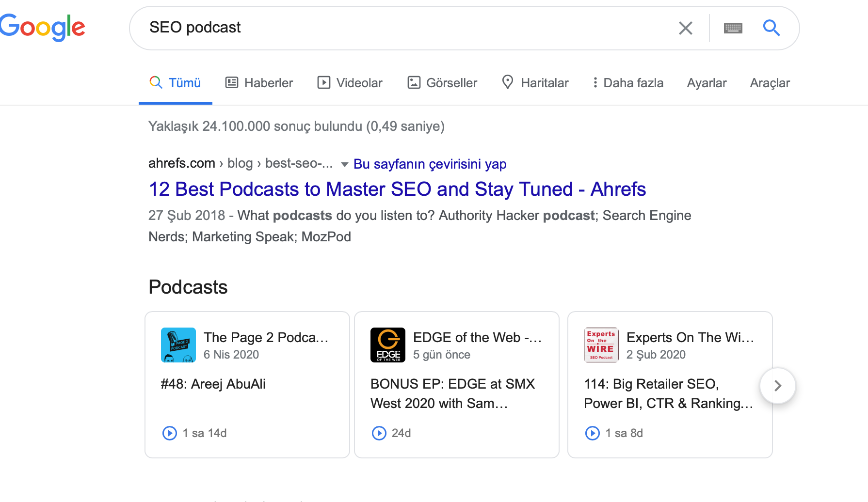This screenshot has height=502, width=868.
Task: Go to the Görseller tab
Action: pyautogui.click(x=442, y=83)
